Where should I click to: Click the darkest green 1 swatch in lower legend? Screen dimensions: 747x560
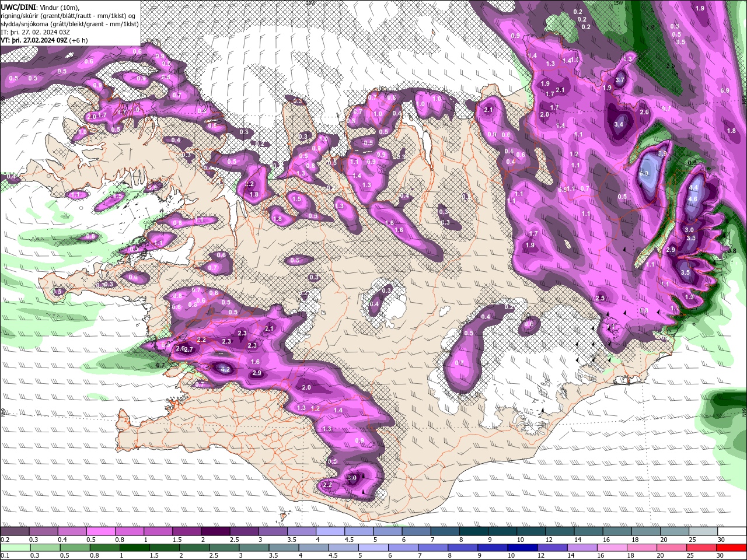coord(135,547)
